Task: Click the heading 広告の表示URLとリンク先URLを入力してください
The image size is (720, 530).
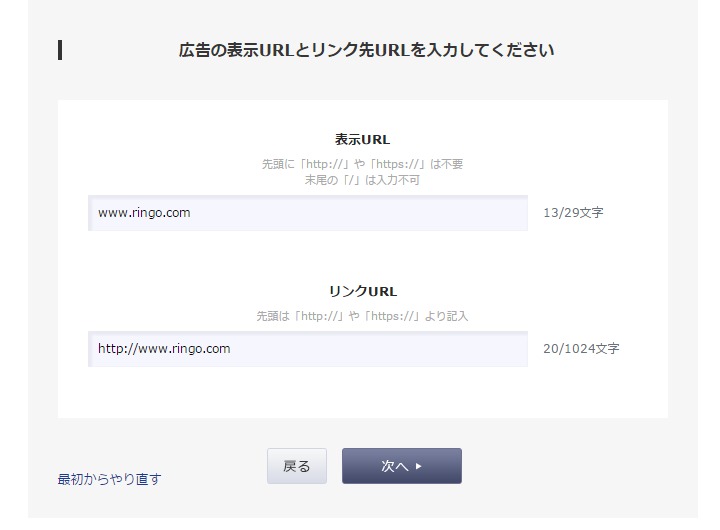Action: coord(366,50)
